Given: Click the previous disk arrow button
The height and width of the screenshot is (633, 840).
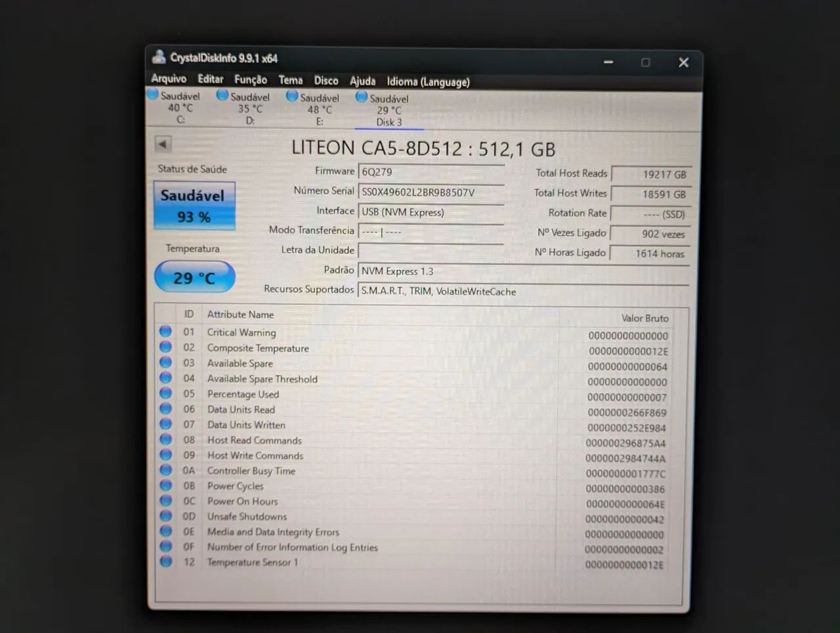Looking at the screenshot, I should (x=163, y=144).
